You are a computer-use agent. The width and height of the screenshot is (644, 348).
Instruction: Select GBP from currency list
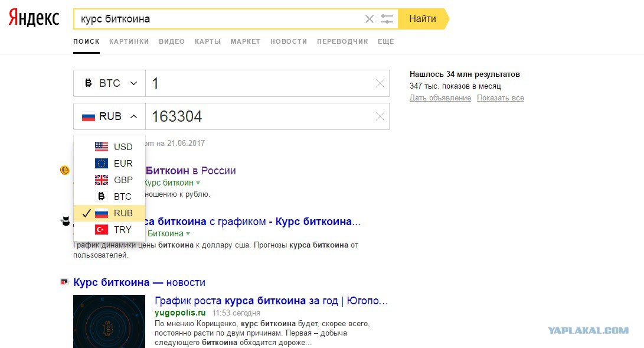(109, 180)
